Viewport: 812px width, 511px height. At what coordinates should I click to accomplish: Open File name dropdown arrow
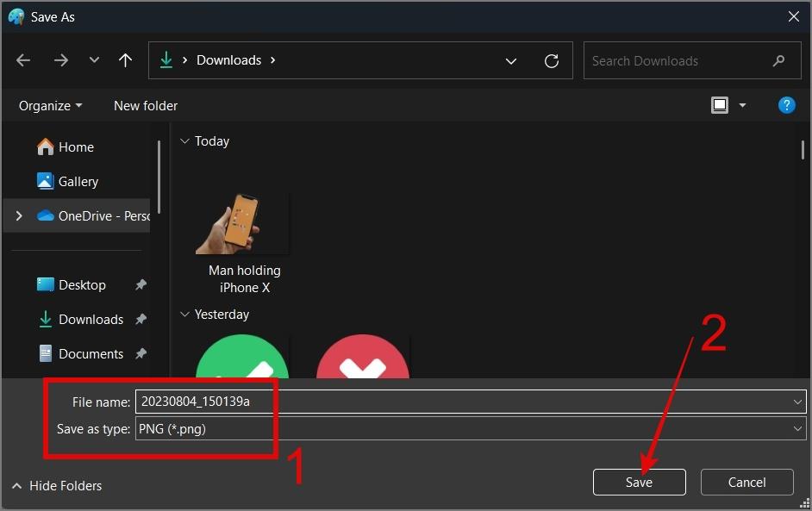coord(797,402)
